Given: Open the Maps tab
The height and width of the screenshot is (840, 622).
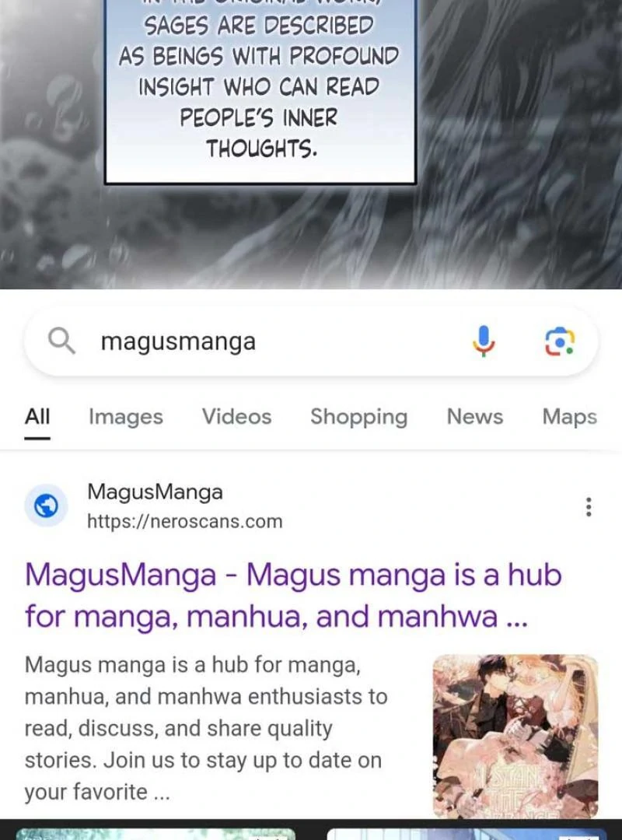Looking at the screenshot, I should coord(569,418).
